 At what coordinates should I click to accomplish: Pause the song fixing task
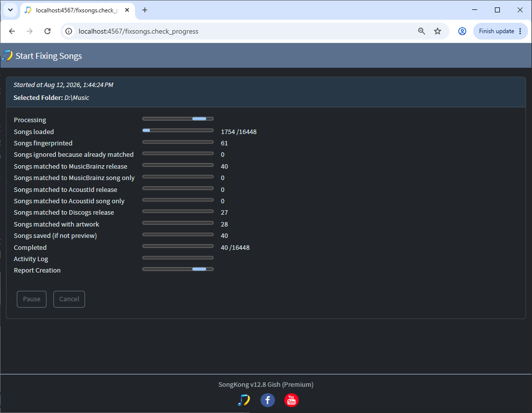pos(32,299)
